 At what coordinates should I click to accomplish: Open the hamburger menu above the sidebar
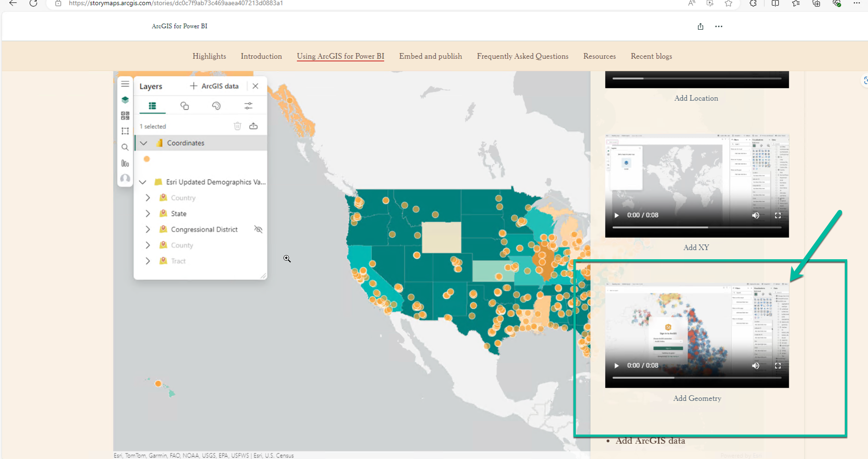point(125,83)
